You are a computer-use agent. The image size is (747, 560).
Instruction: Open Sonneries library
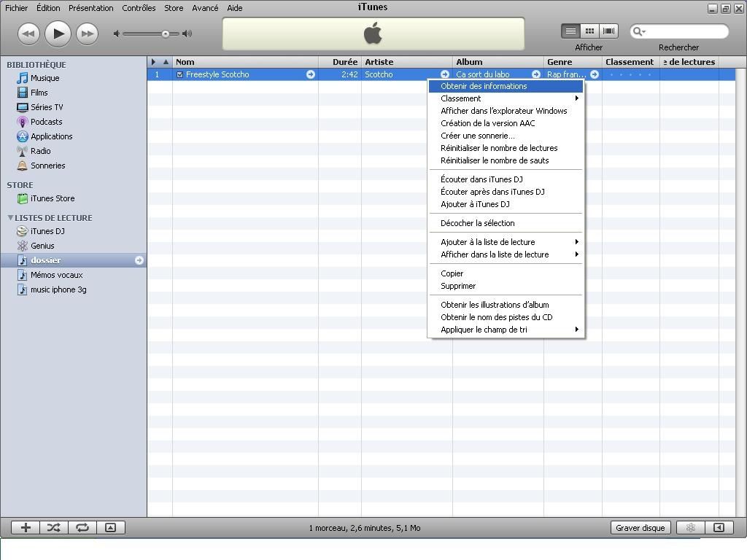click(47, 166)
